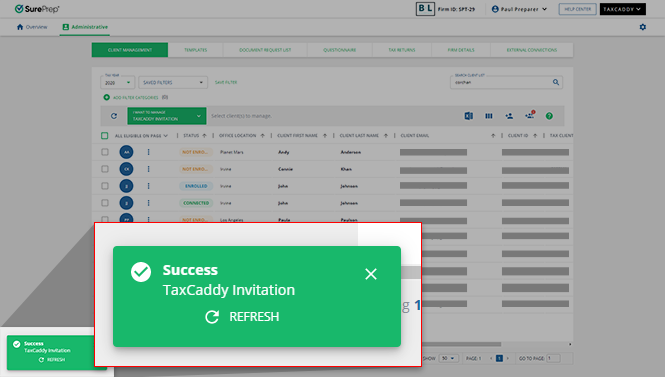
Task: Open the green help question-mark icon
Action: tap(549, 116)
